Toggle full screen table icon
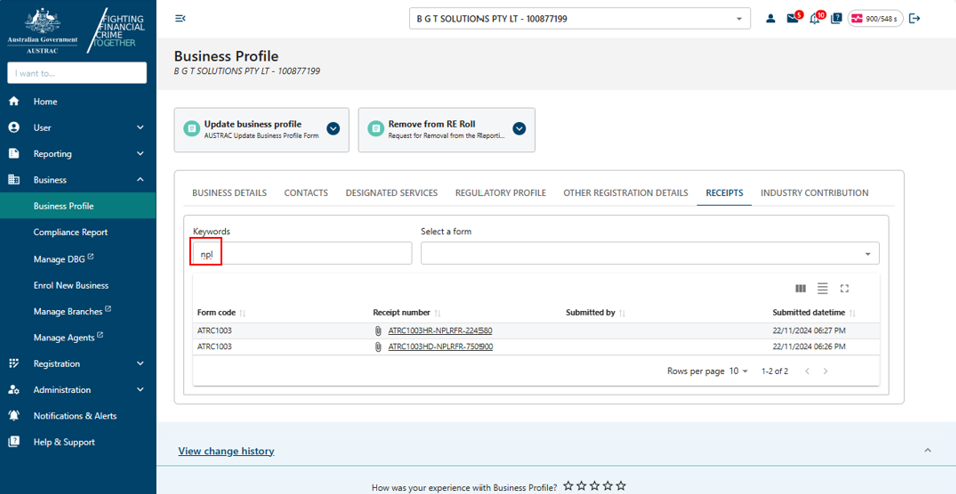Viewport: 956px width, 494px height. 844,288
